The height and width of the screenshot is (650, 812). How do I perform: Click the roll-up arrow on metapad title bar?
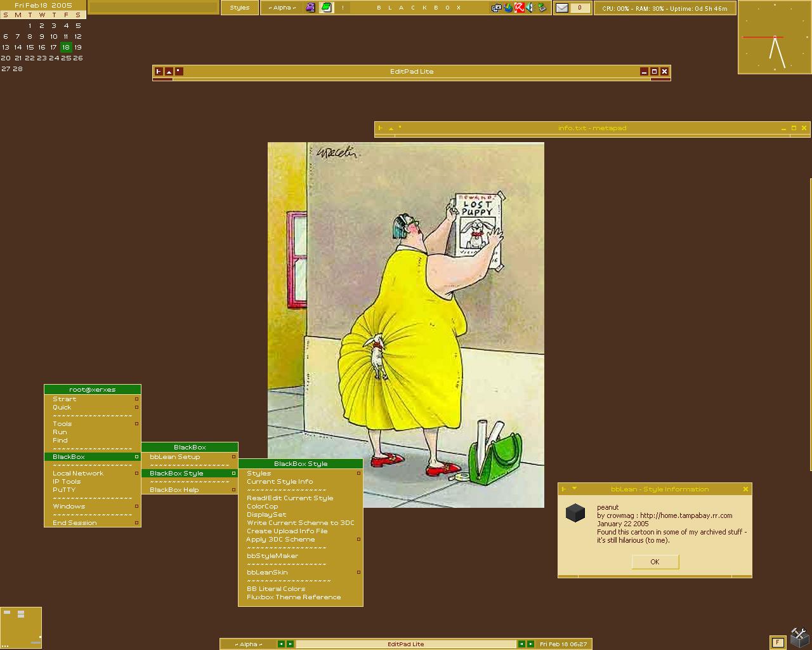pyautogui.click(x=390, y=128)
